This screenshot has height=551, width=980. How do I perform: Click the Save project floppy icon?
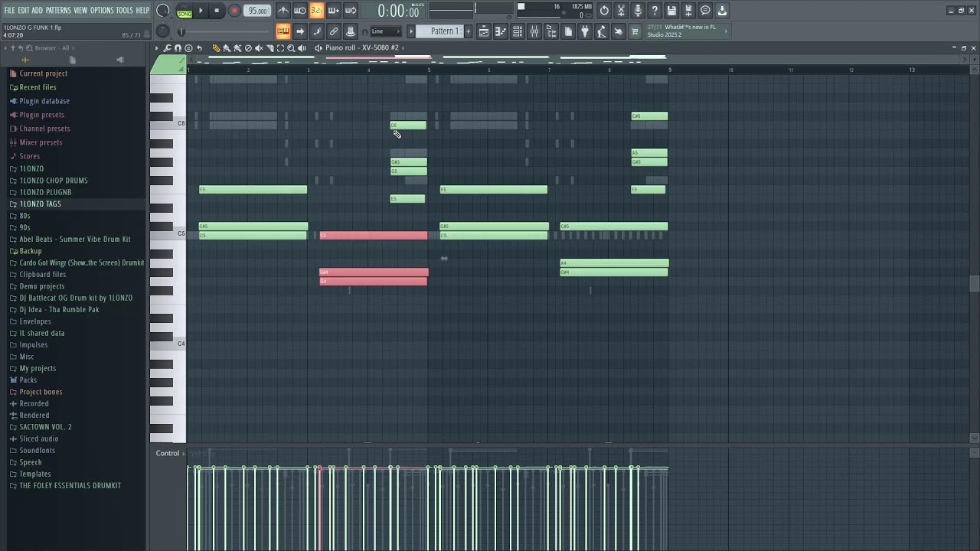coord(671,11)
